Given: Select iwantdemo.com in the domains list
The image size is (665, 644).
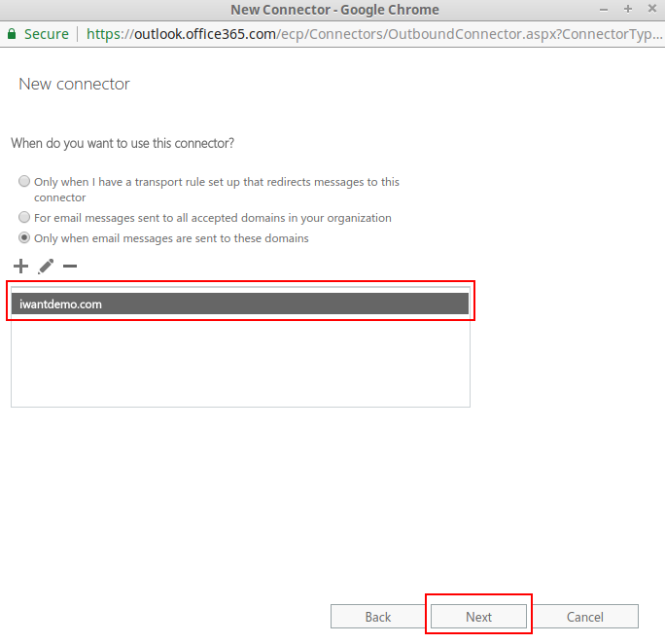Looking at the screenshot, I should (x=240, y=304).
